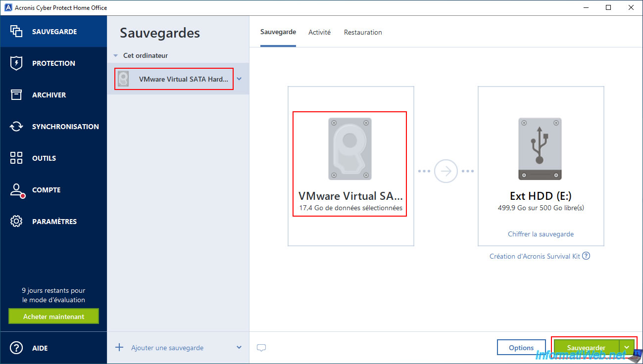Minimize the Acronis window
643x364 pixels.
586,7
